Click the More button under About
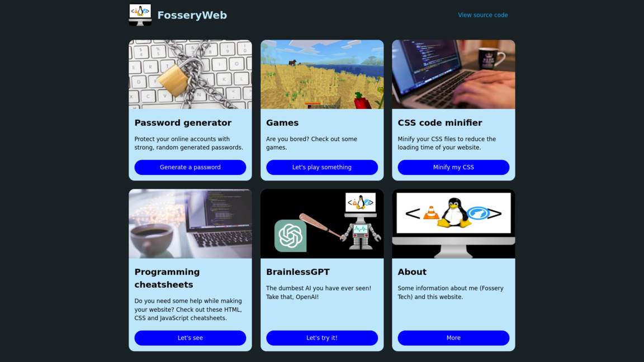Viewport: 644px width, 362px height. 453,338
